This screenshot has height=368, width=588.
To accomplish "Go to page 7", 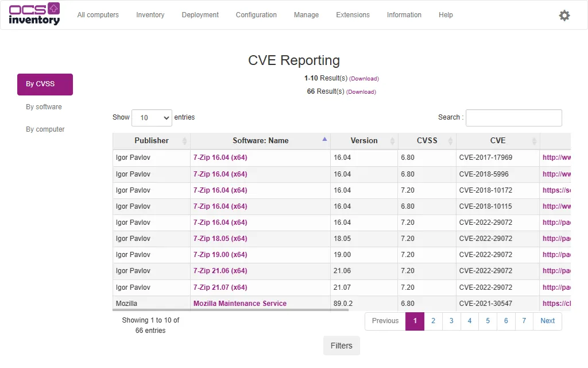I will 524,321.
